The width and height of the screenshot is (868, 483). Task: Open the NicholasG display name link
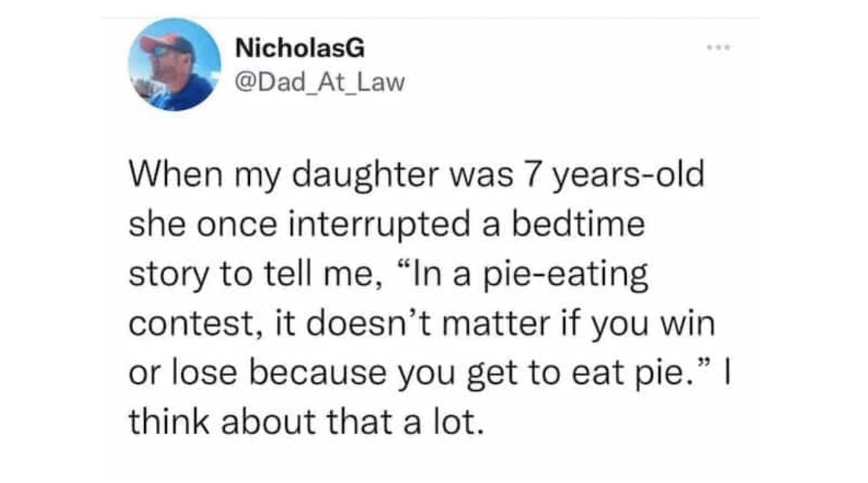[300, 47]
